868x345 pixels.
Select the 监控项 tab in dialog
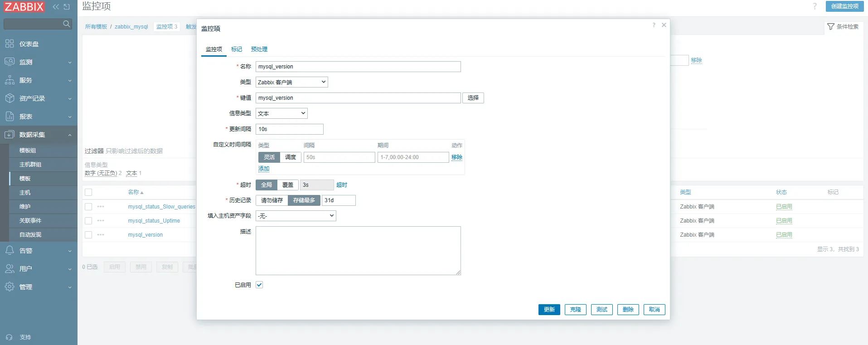[214, 49]
